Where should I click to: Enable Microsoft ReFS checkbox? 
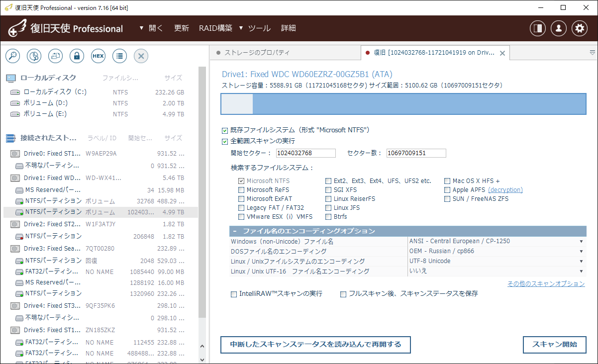click(241, 190)
